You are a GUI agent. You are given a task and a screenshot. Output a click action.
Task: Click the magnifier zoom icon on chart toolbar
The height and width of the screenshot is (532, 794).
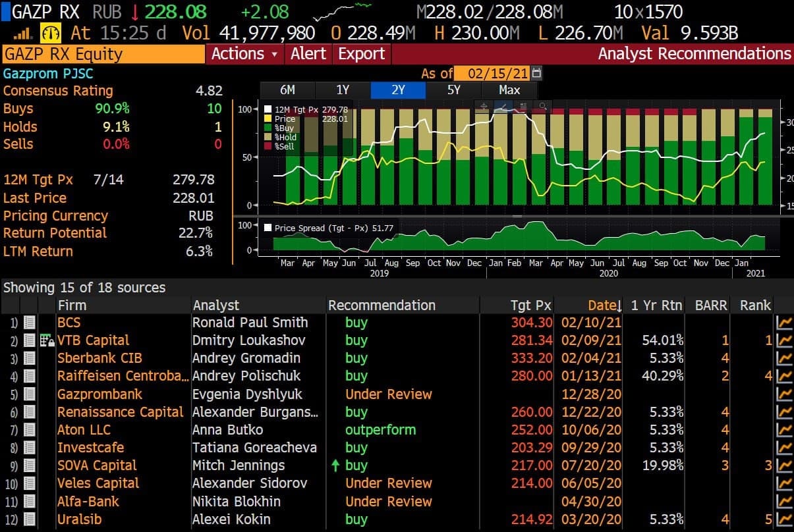pyautogui.click(x=542, y=106)
